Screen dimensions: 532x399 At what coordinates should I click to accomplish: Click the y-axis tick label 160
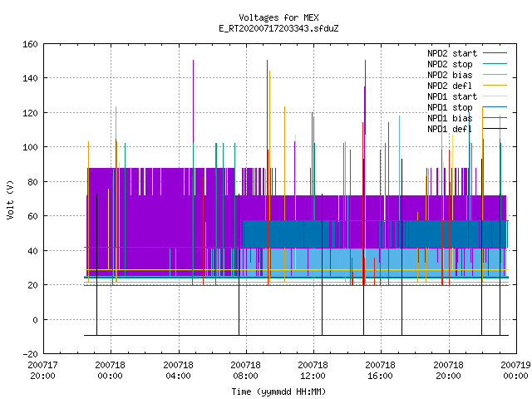[30, 44]
